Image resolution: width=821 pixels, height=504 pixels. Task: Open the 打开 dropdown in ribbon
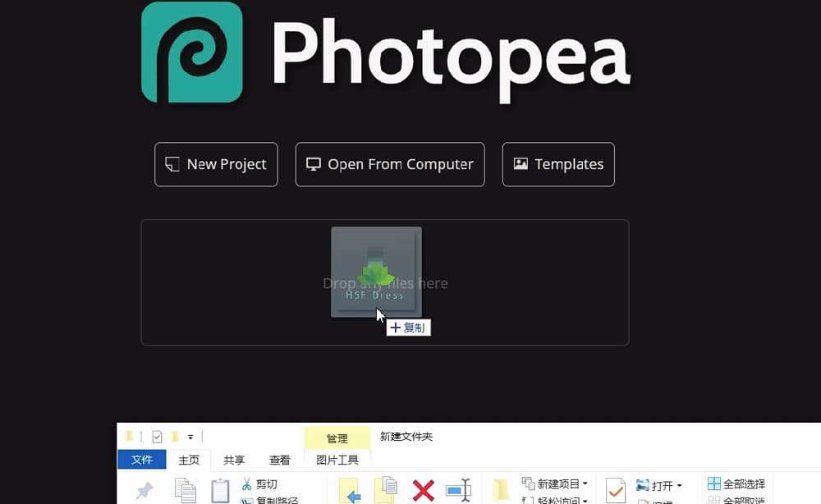click(659, 485)
